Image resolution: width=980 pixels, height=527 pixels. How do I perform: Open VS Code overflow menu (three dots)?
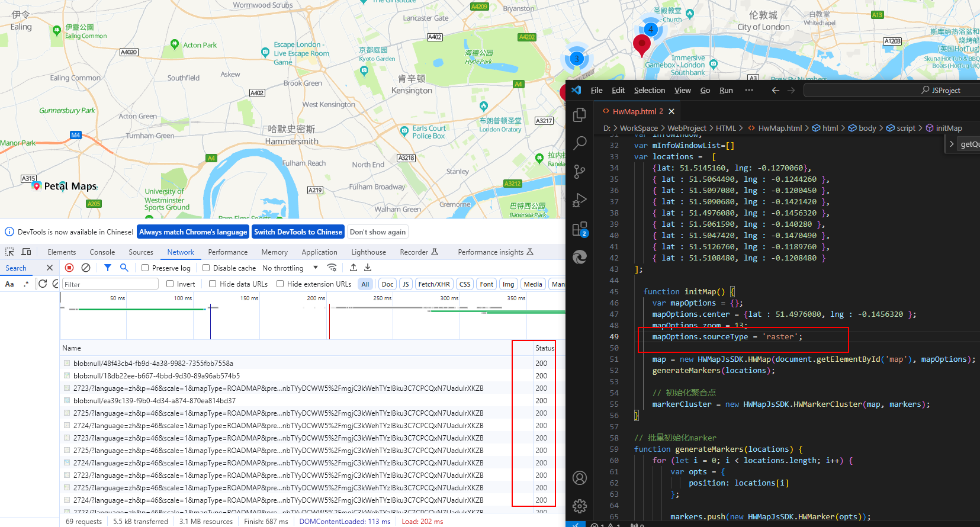tap(749, 90)
